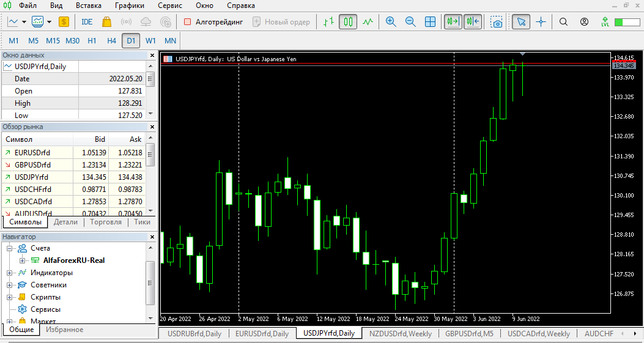This screenshot has width=644, height=343.
Task: Select the EURUSDrfd row in Market Watch
Action: (74, 152)
